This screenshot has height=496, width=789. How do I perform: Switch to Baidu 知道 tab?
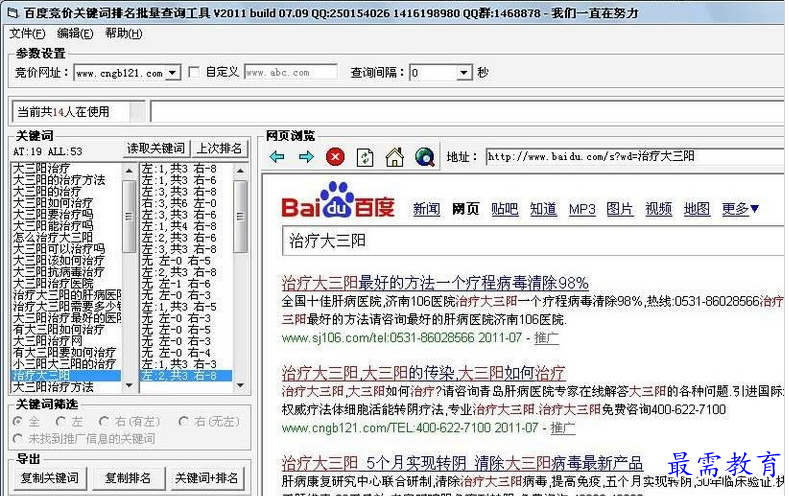point(543,209)
